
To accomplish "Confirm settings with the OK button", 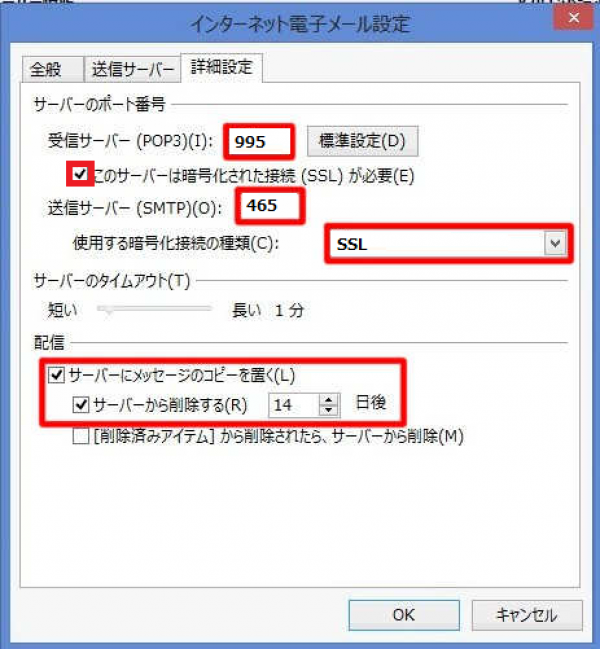I will [404, 615].
